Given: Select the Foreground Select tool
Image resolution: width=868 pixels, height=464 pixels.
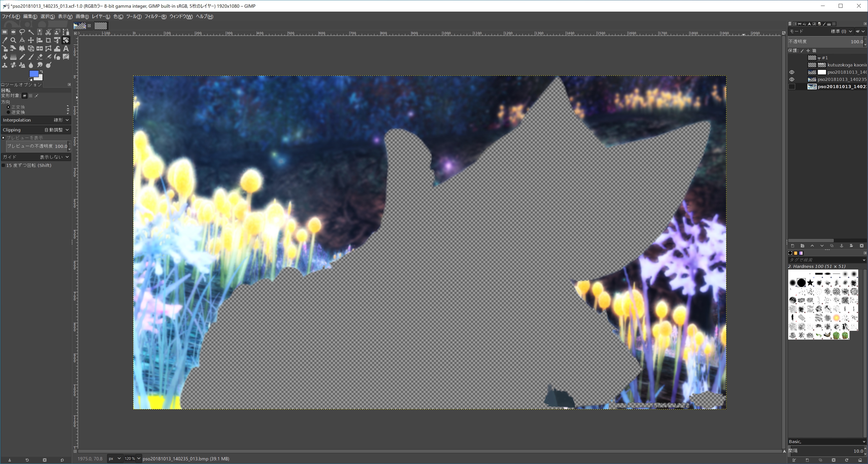Looking at the screenshot, I should (x=57, y=32).
